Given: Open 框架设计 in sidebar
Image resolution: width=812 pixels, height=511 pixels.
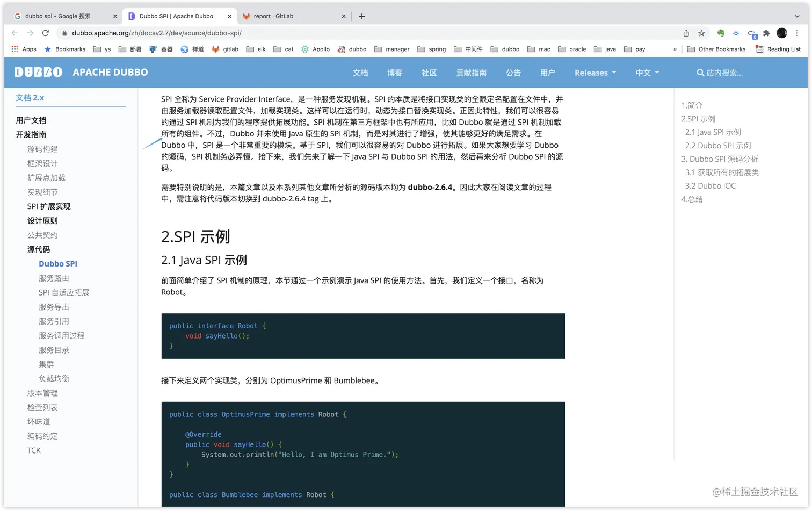Looking at the screenshot, I should (42, 163).
